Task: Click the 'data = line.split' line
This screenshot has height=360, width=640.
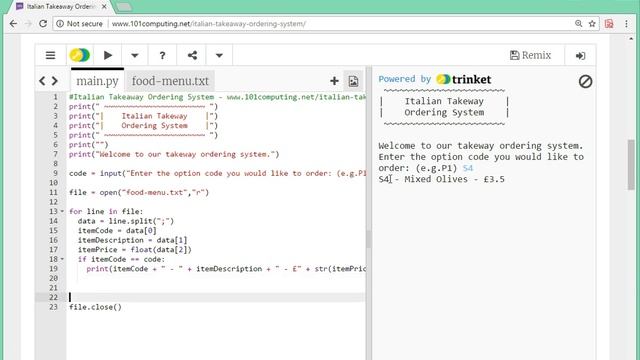Action: tap(126, 221)
